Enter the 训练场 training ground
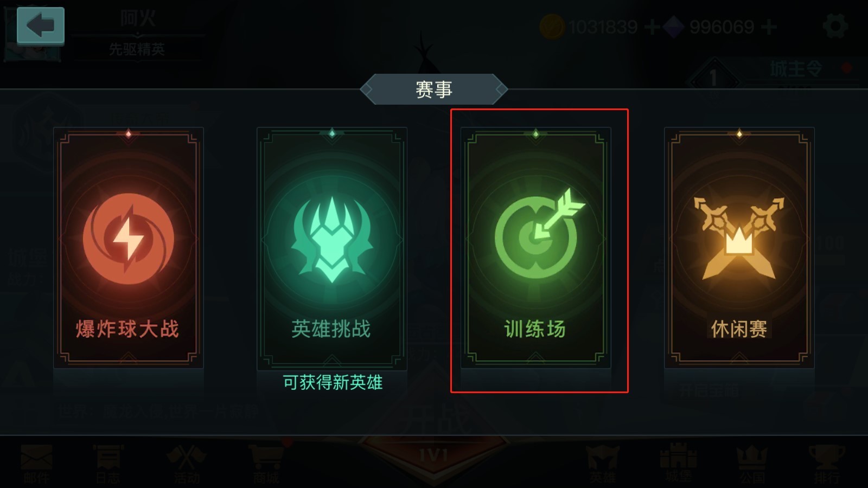The height and width of the screenshot is (488, 868). coord(536,248)
